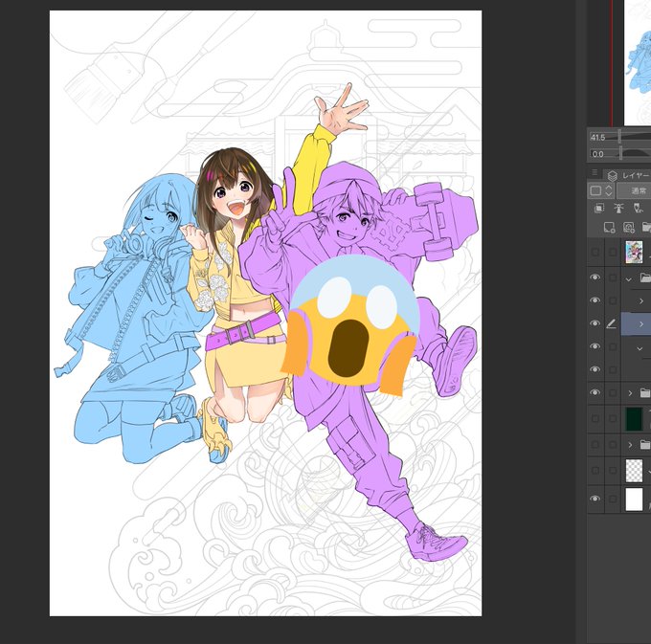Click the open folder icon of the expanded folder layer

[645, 278]
